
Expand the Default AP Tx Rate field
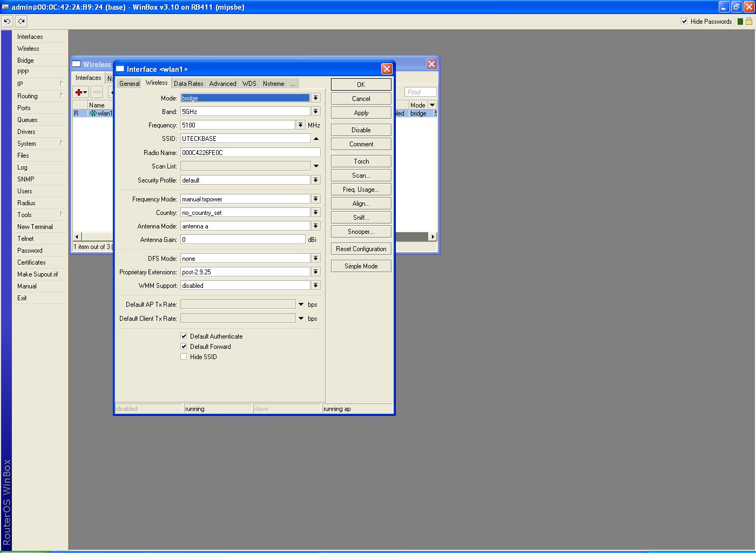pos(301,305)
